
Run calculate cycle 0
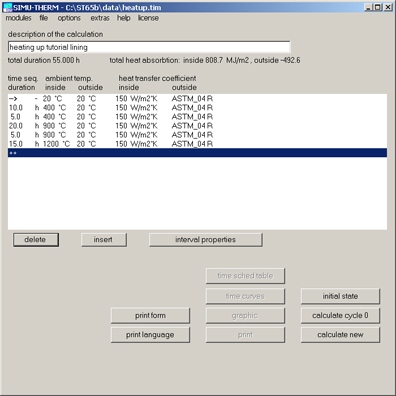coord(340,315)
